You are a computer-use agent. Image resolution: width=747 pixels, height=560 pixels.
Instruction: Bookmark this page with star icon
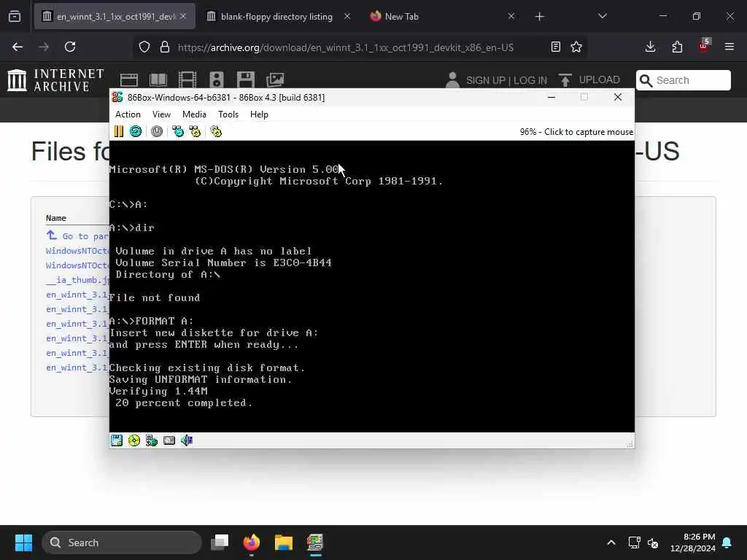pyautogui.click(x=576, y=47)
